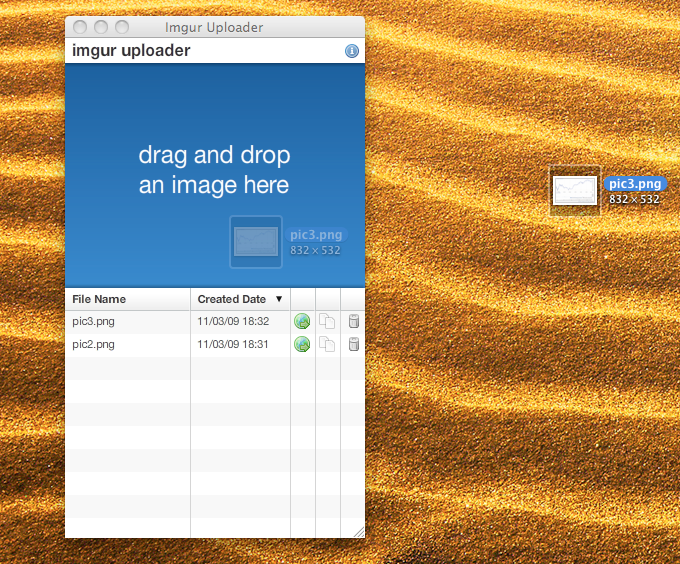Copy the link for pic2.png

click(x=327, y=344)
